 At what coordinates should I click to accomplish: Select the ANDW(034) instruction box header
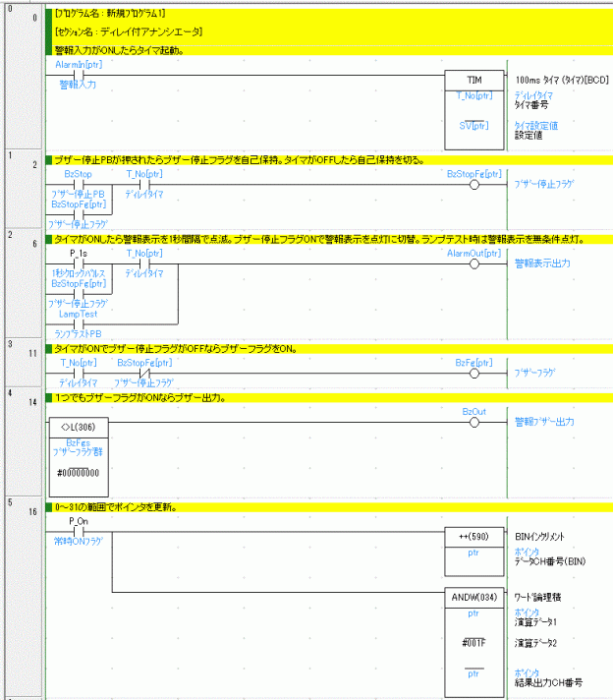(474, 598)
